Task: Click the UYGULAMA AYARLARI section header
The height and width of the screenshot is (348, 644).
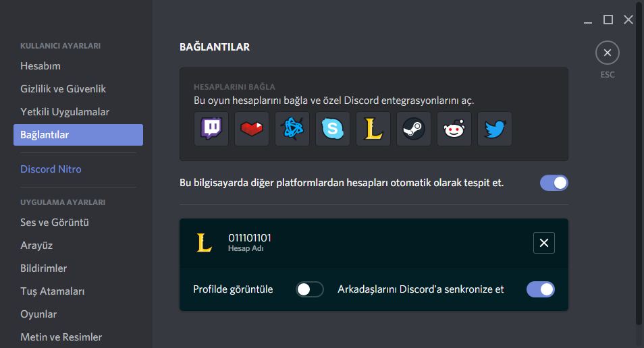Action: click(x=63, y=202)
